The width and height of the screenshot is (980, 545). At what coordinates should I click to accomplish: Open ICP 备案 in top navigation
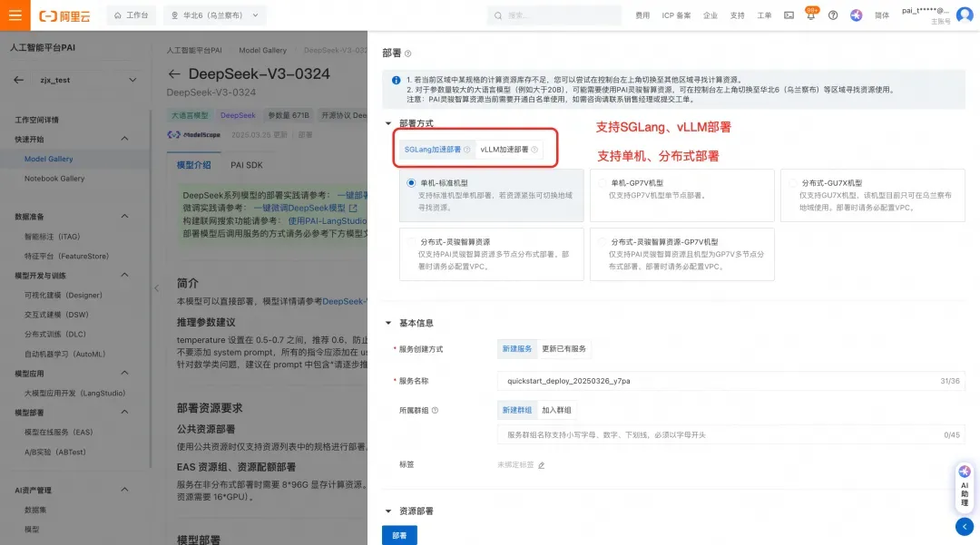(676, 15)
